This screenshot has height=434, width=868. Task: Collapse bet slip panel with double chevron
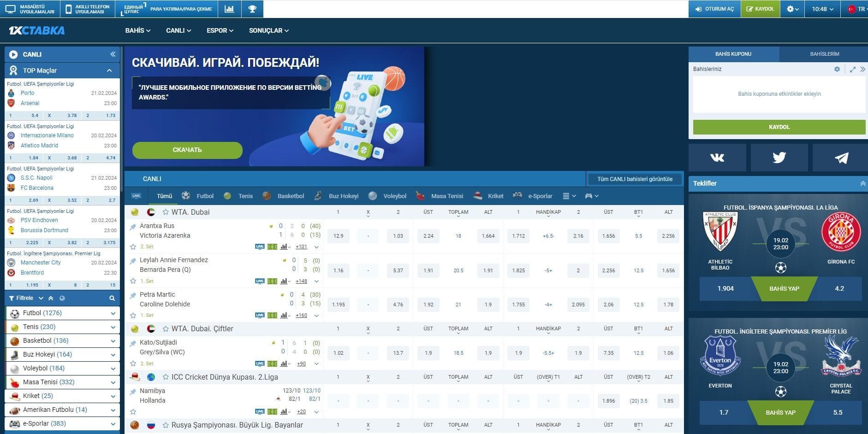click(862, 69)
